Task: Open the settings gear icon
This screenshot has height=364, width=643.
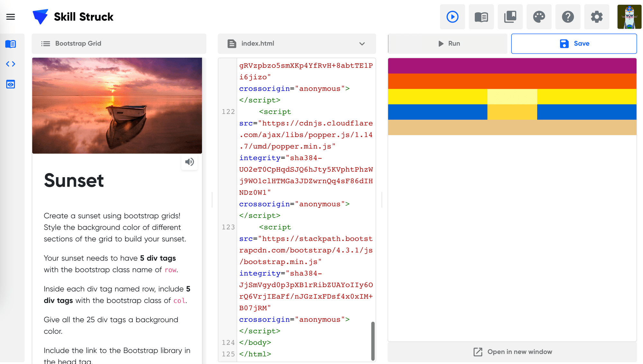Action: coord(597,17)
